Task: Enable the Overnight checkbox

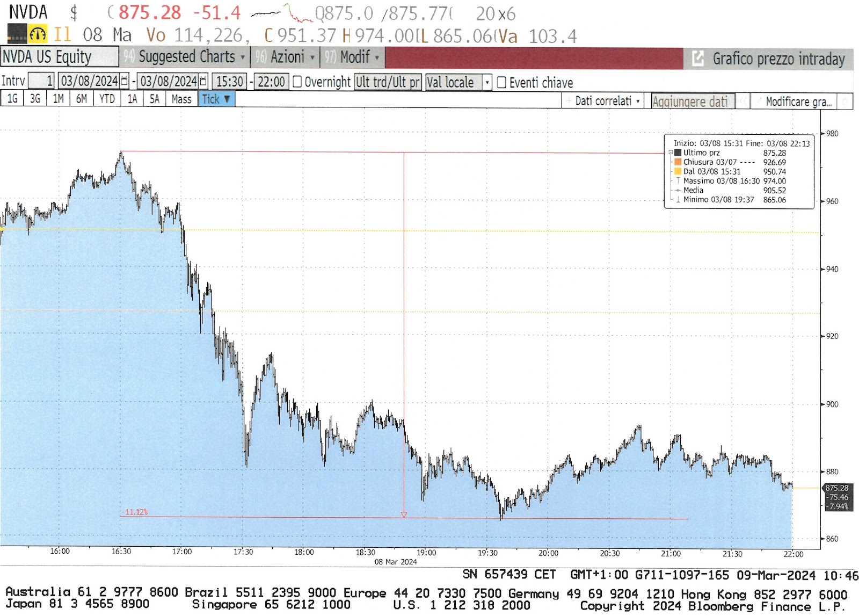Action: tap(297, 82)
